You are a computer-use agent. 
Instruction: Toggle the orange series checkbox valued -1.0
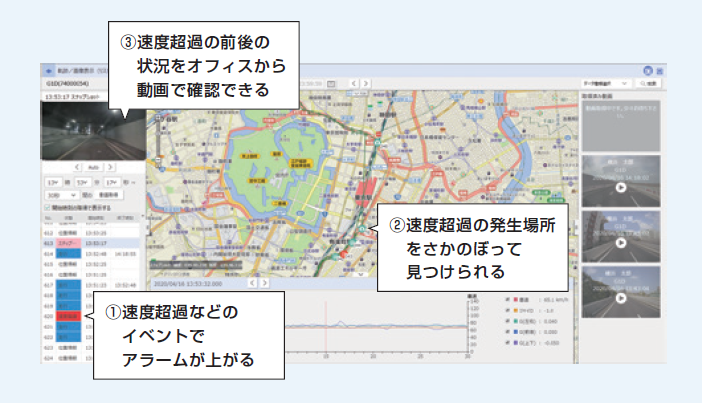pyautogui.click(x=507, y=310)
